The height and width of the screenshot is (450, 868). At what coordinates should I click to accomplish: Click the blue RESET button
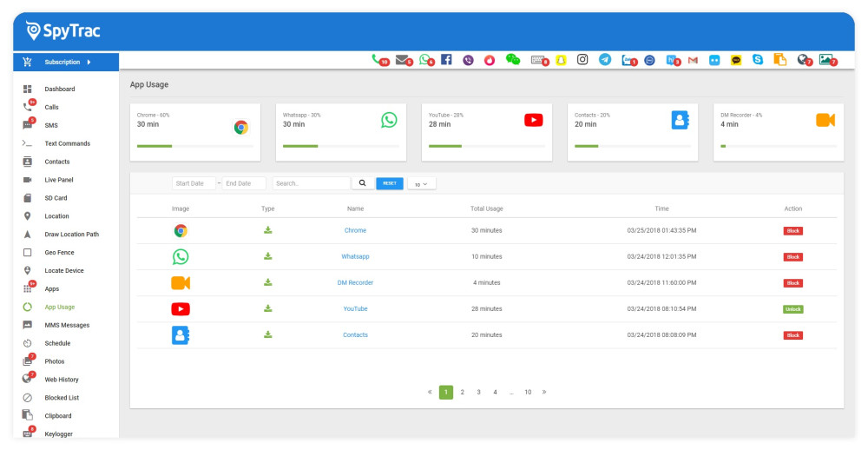coord(390,183)
